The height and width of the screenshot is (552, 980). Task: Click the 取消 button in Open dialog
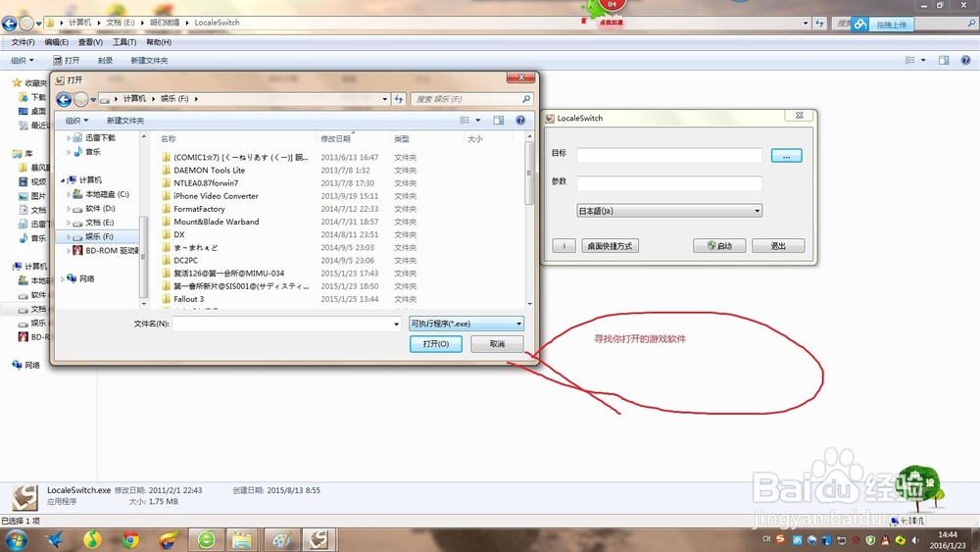497,344
